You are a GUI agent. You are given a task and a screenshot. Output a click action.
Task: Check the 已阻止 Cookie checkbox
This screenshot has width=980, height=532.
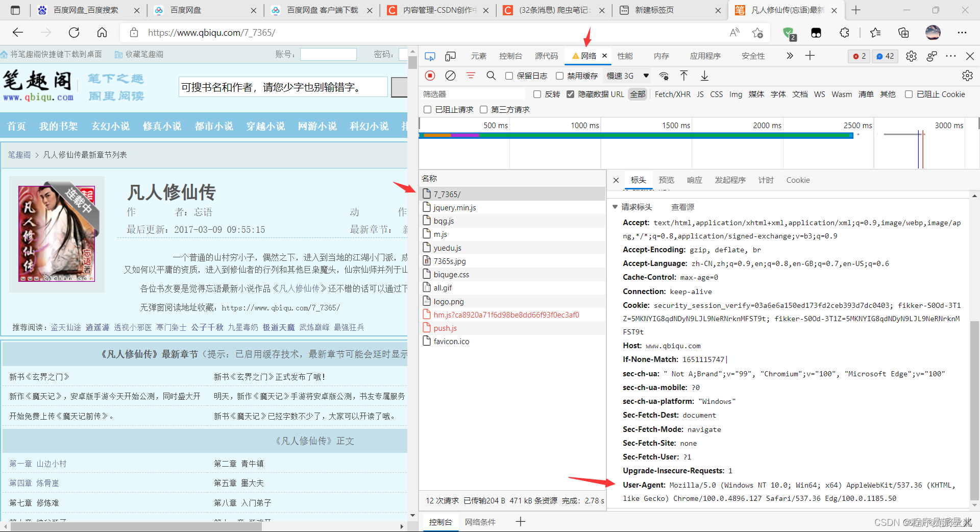[909, 94]
